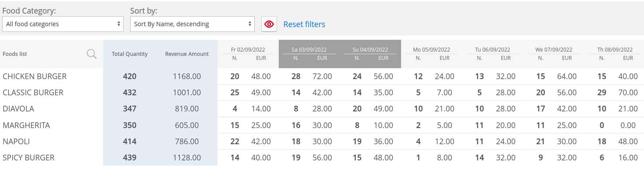
Task: Click the Foods list header label
Action: coord(15,54)
